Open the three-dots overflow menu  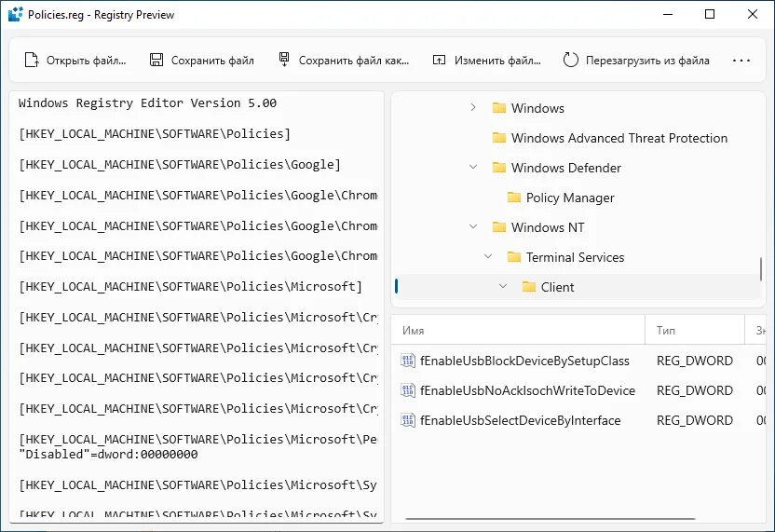pos(741,61)
